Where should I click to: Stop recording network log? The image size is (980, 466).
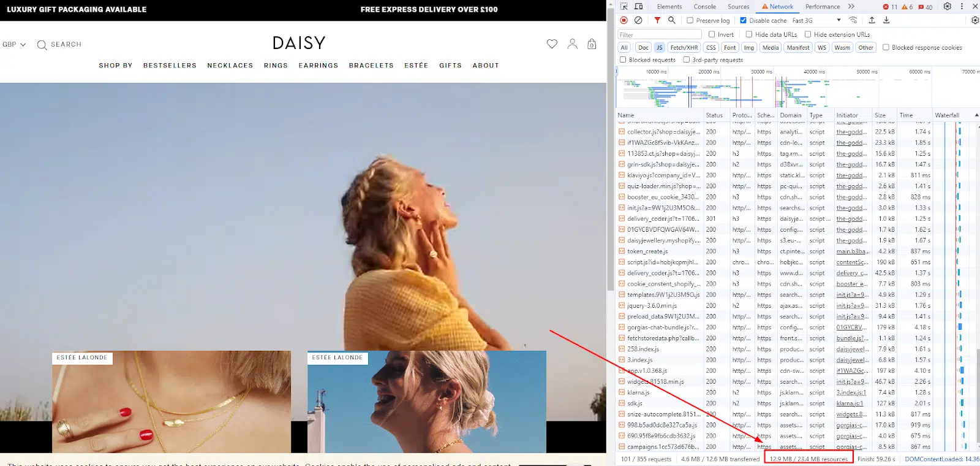click(624, 20)
